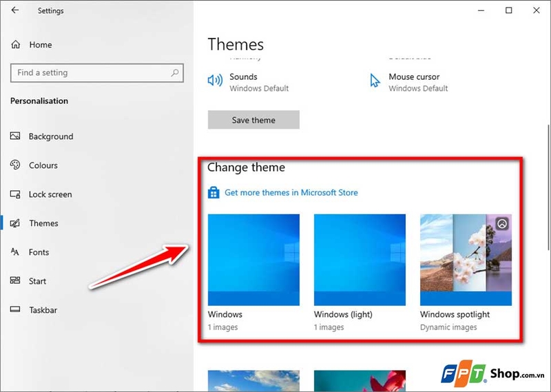Click the Sounds speaker icon

[215, 81]
